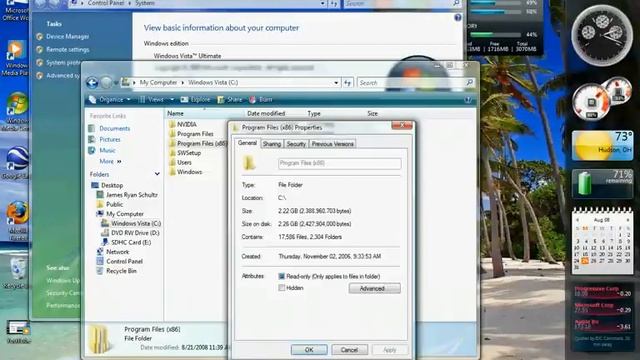This screenshot has height=360, width=640.
Task: Click Microsoft Corp stock entry
Action: (x=602, y=308)
